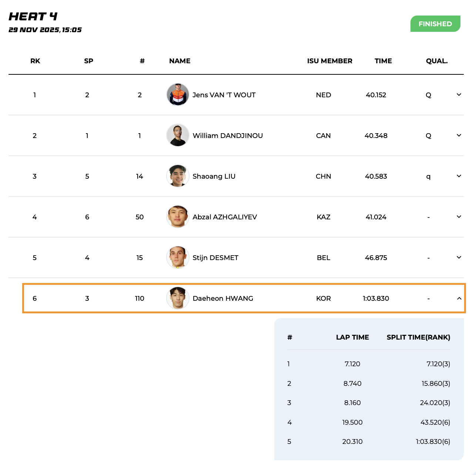Open Shaoang LIU profile picture
This screenshot has height=475, width=476.
[178, 176]
